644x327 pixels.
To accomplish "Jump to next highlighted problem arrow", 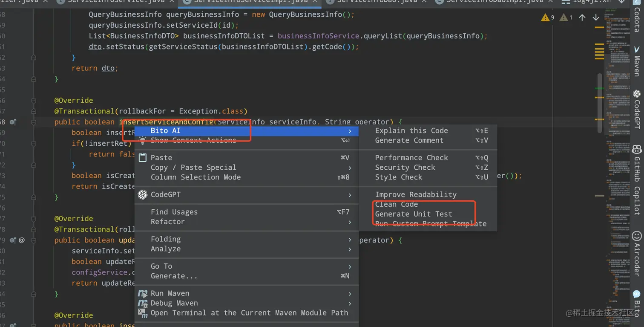I will [596, 17].
